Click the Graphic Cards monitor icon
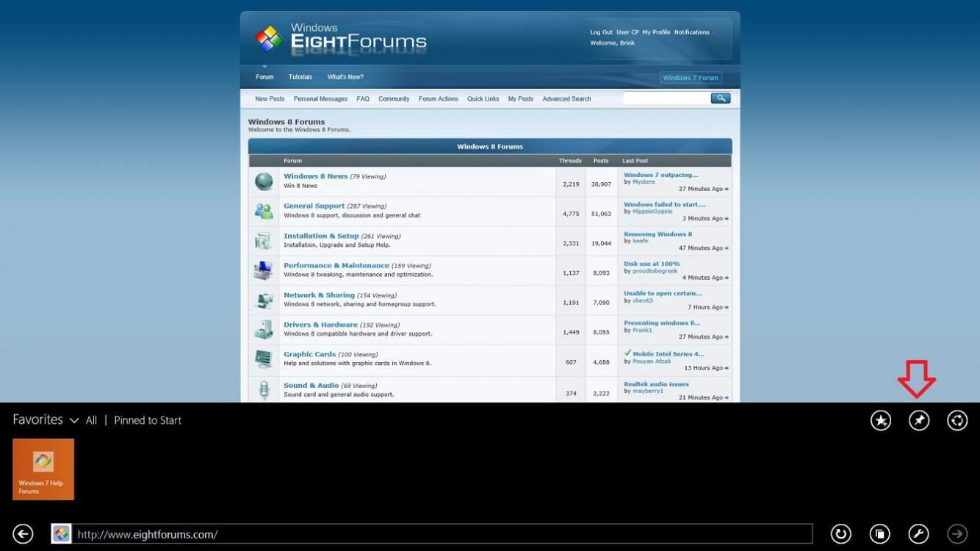Image resolution: width=980 pixels, height=551 pixels. coord(264,359)
